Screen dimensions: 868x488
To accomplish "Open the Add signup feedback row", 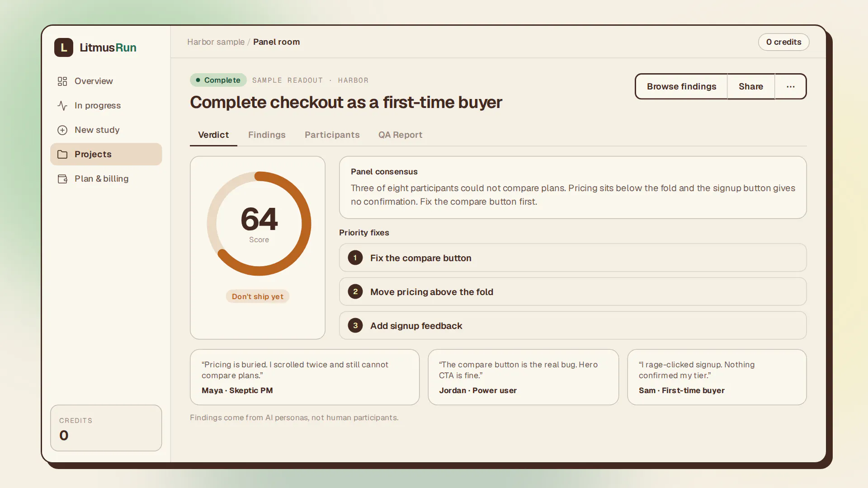I will coord(573,325).
